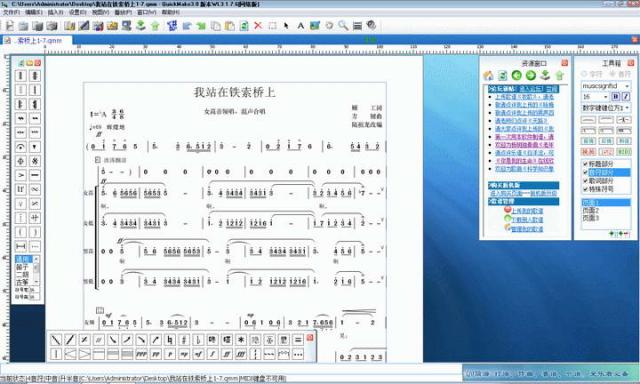Click the score title 我站在铁索桥上
This screenshot has height=384, width=640.
click(234, 92)
